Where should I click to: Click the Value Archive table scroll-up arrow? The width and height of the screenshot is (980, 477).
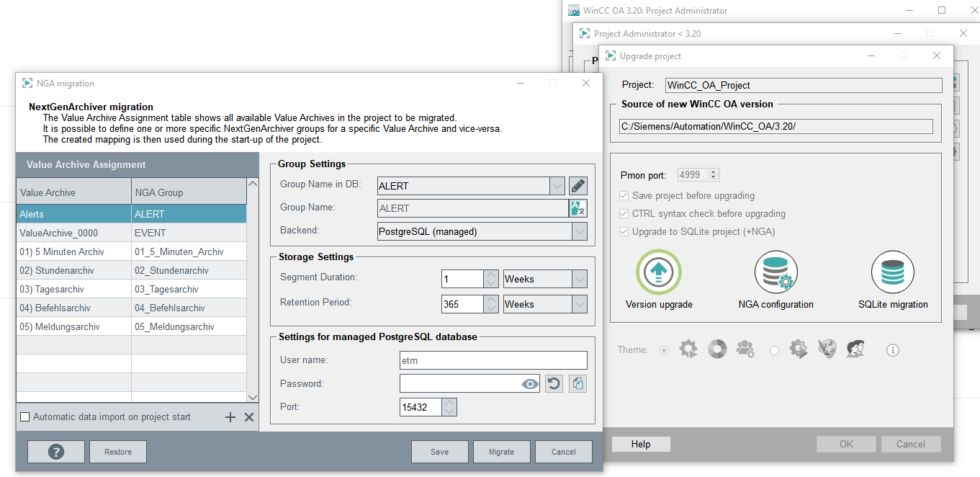tap(252, 183)
